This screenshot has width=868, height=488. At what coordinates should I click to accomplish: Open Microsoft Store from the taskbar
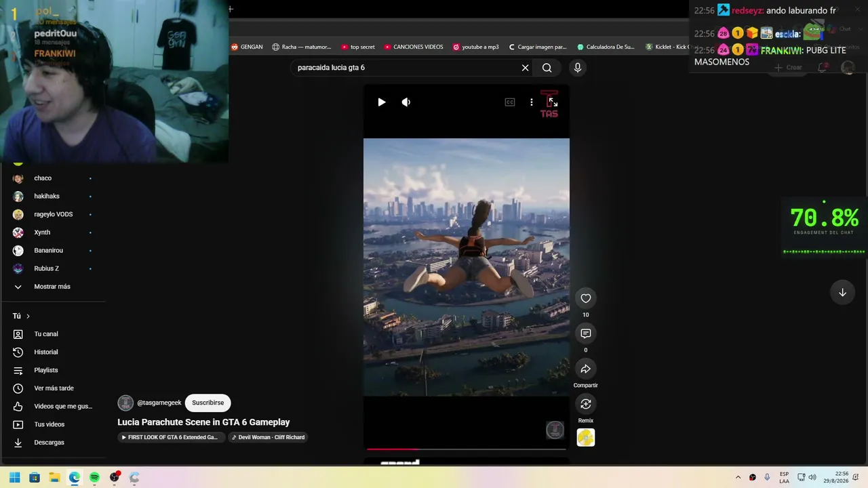tap(35, 477)
